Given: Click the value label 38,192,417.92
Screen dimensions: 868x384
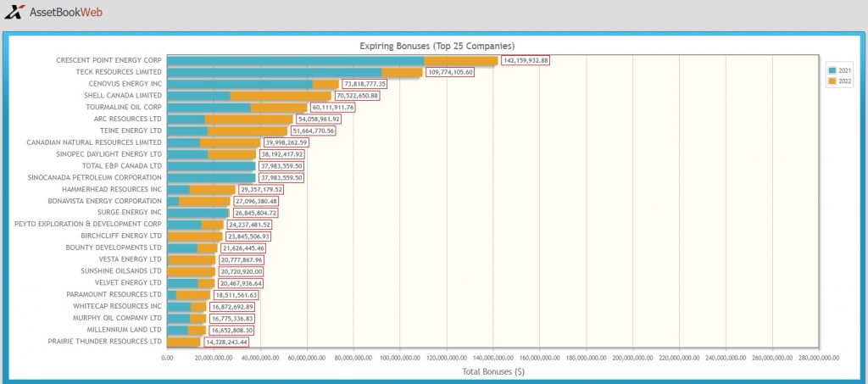Looking at the screenshot, I should [281, 154].
